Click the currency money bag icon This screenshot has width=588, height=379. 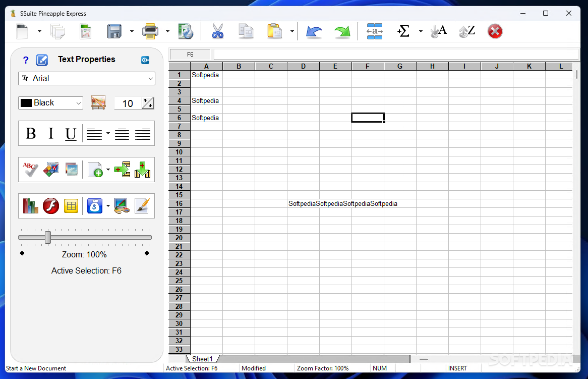95,205
